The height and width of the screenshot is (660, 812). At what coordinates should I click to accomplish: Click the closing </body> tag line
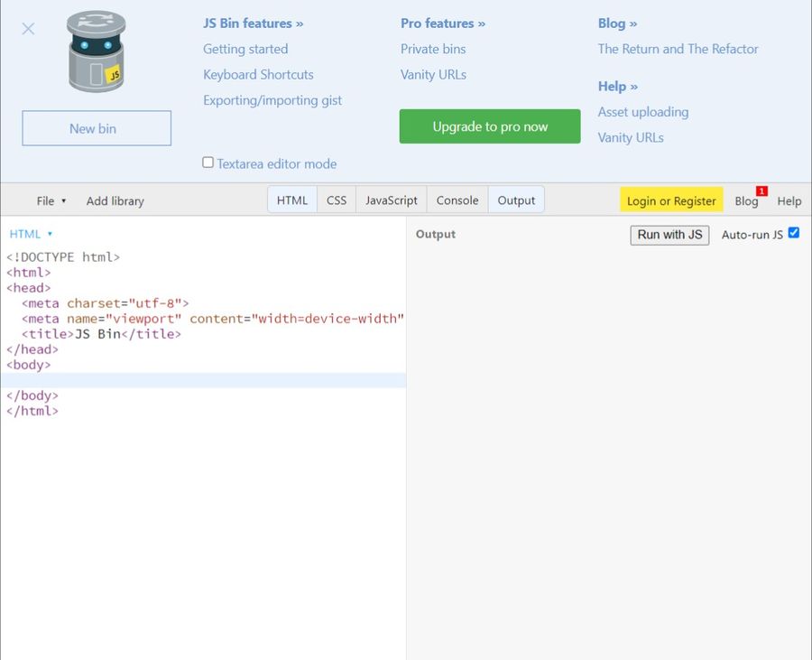click(x=32, y=395)
